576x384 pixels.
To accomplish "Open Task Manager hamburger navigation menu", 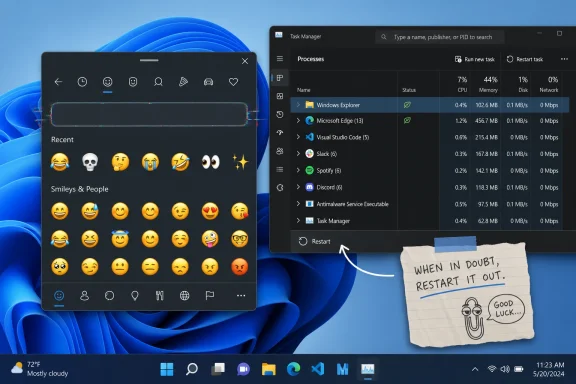I will [280, 59].
